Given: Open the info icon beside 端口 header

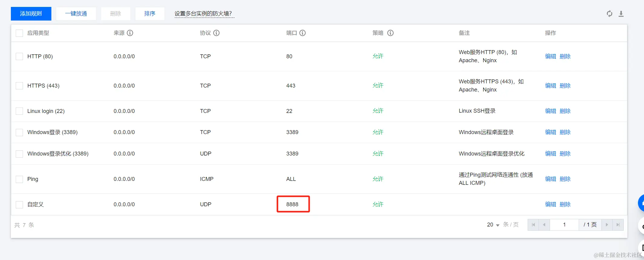Looking at the screenshot, I should (303, 33).
